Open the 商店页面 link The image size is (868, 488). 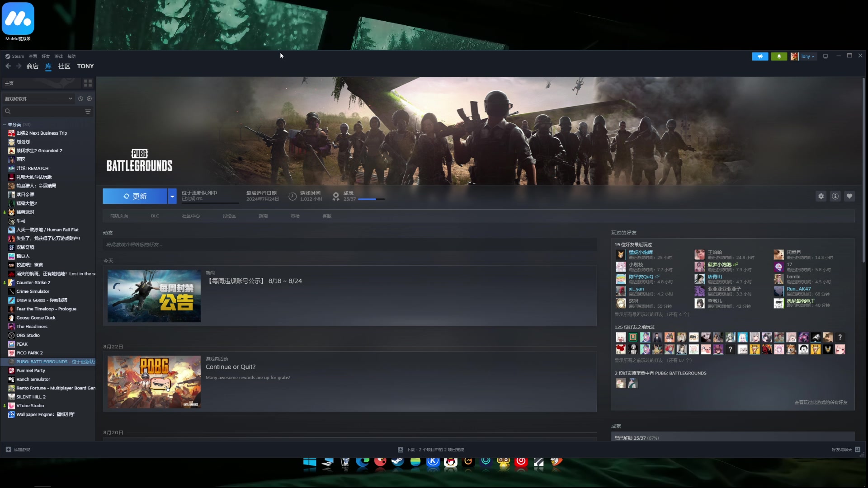(x=119, y=216)
